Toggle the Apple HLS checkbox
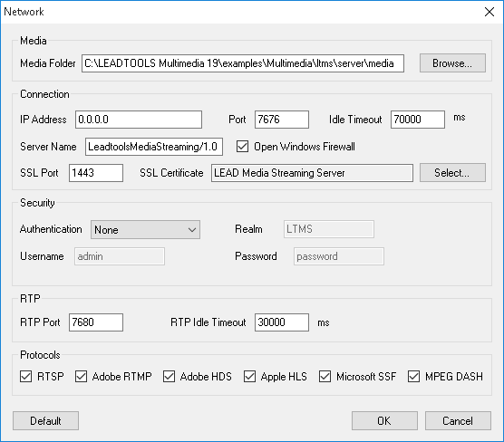The height and width of the screenshot is (442, 504). pos(250,376)
